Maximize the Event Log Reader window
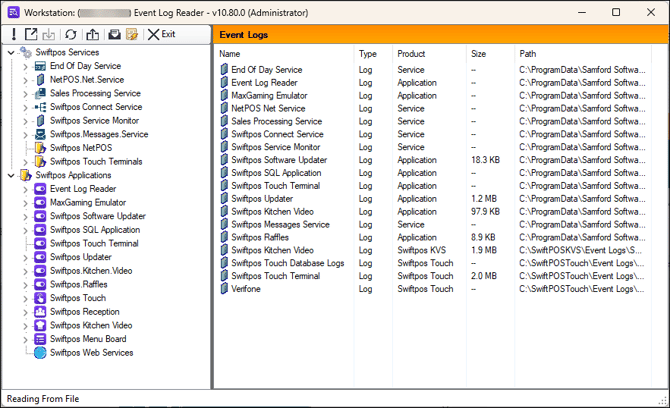670x408 pixels. [616, 12]
